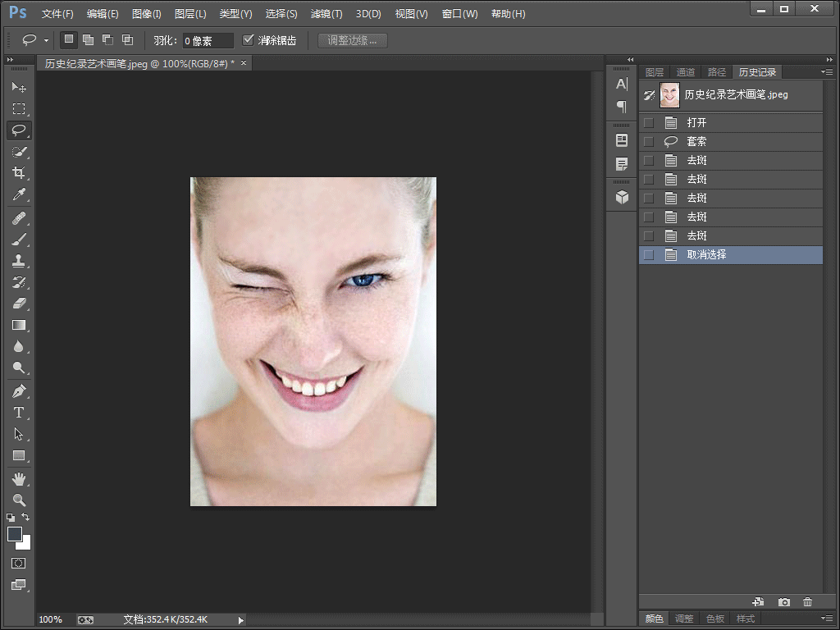Set history brush source on 取消选择 state
This screenshot has height=630, width=840.
(649, 255)
